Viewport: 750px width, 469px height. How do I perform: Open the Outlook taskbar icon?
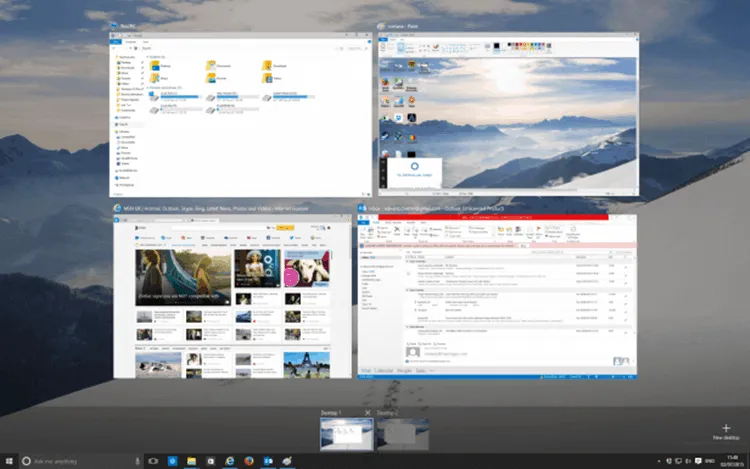[268, 461]
